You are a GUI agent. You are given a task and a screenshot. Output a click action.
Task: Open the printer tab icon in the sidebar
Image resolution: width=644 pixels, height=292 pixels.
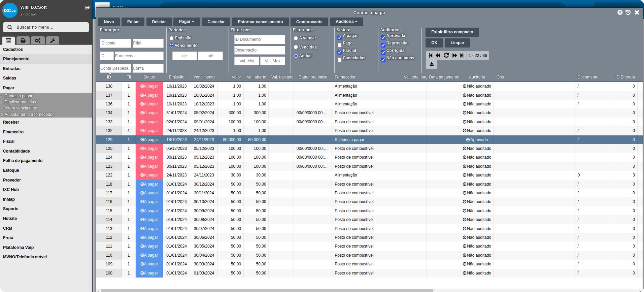[x=23, y=41]
